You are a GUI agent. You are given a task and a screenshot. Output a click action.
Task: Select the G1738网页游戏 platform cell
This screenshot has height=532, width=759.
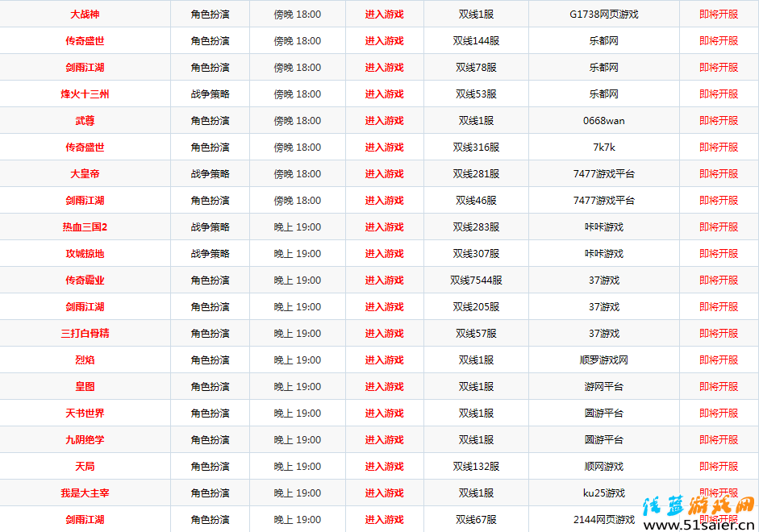pos(604,15)
